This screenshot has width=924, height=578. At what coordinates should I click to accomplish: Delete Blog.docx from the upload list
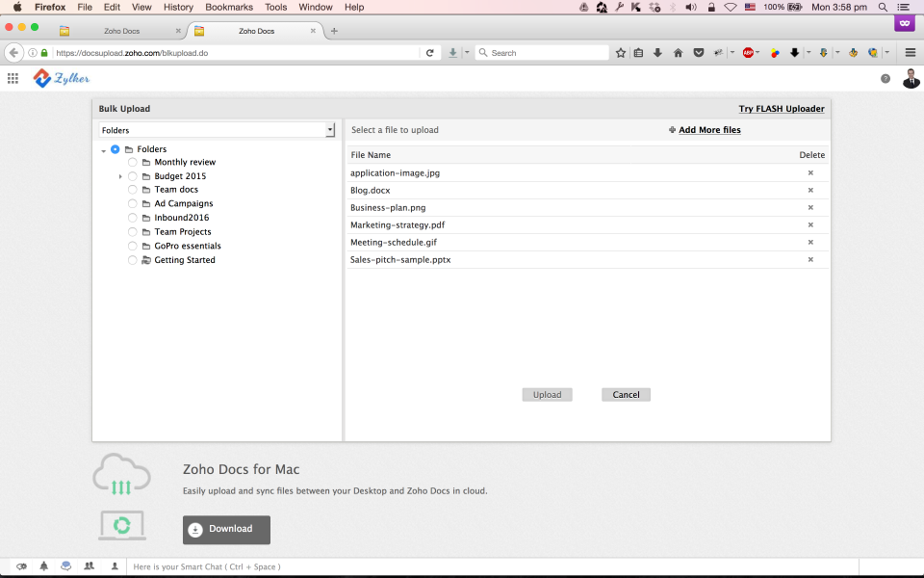click(809, 190)
